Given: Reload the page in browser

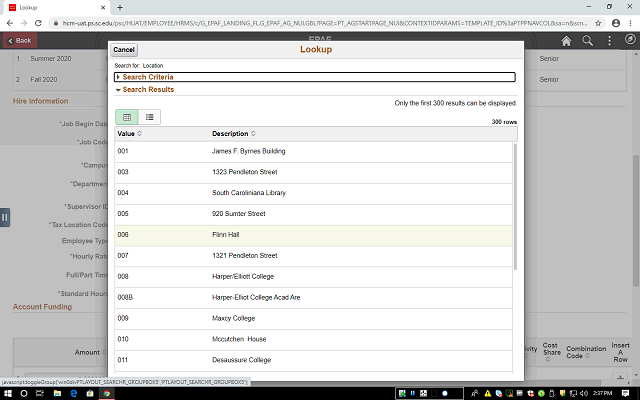Looking at the screenshot, I should [38, 23].
